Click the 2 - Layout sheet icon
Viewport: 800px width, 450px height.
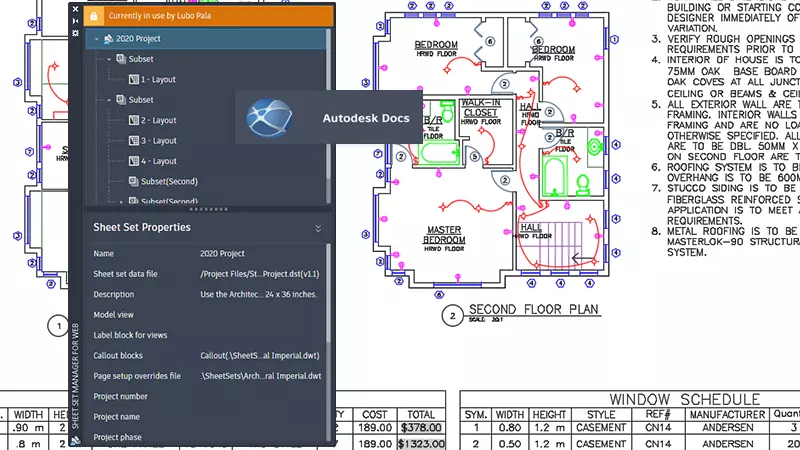coord(134,120)
